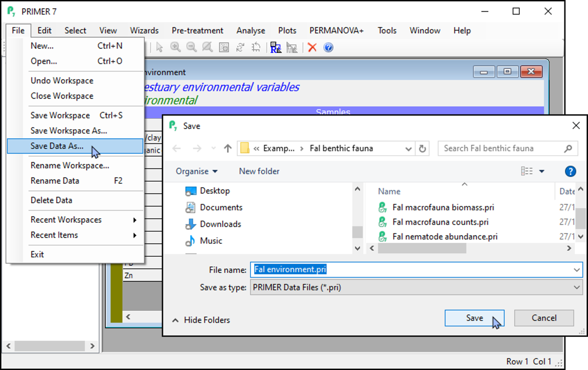Open the Plots menu
588x370 pixels.
(x=287, y=30)
